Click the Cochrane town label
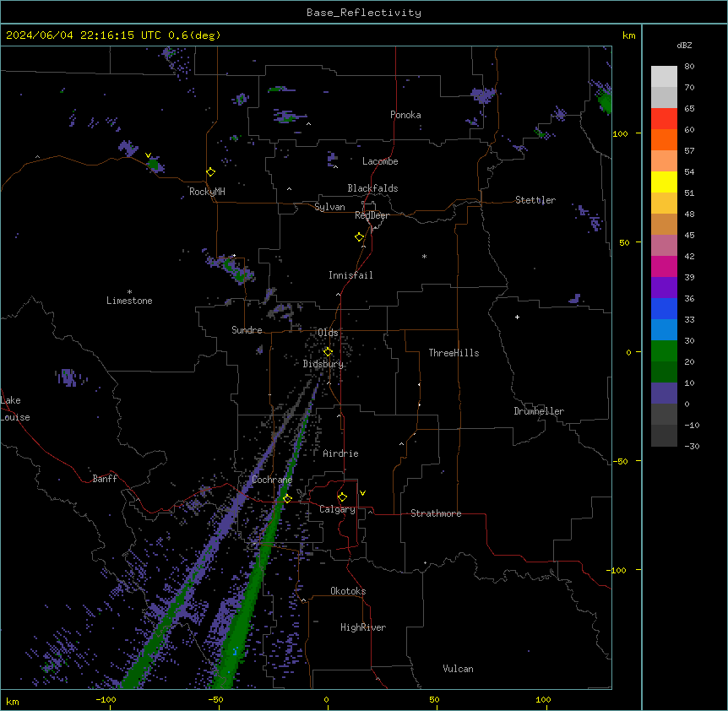This screenshot has width=728, height=711. point(272,480)
